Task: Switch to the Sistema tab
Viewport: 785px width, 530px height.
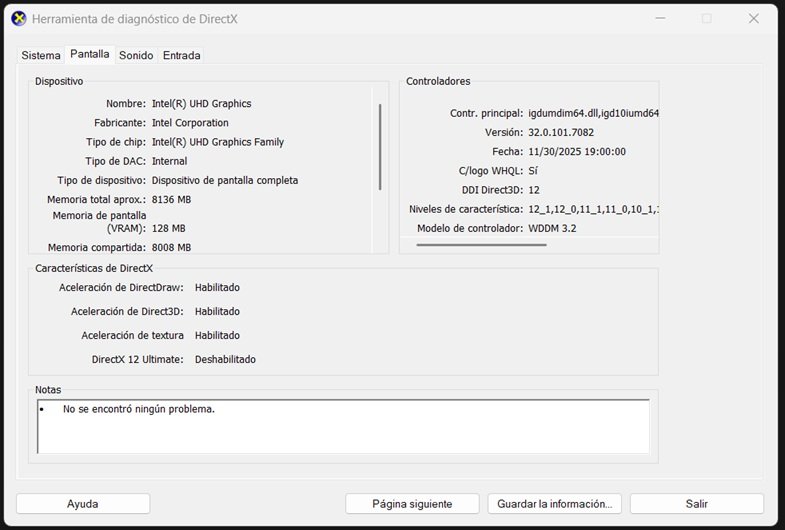Action: pos(41,55)
